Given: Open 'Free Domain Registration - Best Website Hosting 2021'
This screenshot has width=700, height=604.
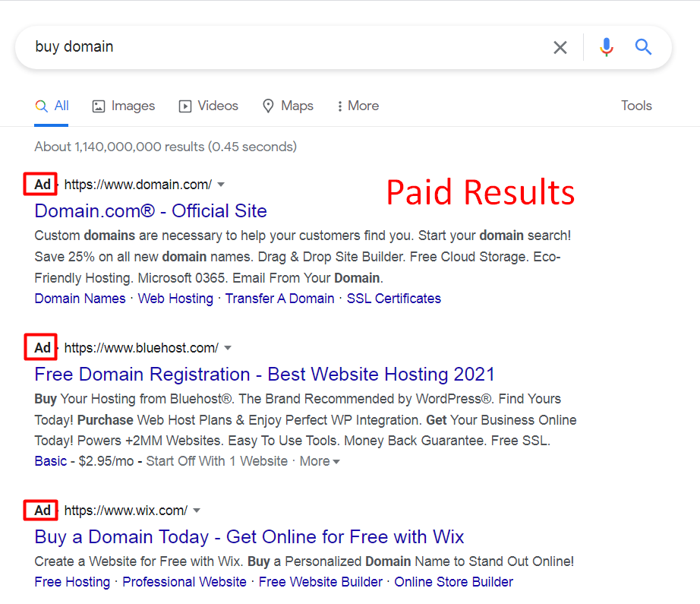Looking at the screenshot, I should point(265,375).
